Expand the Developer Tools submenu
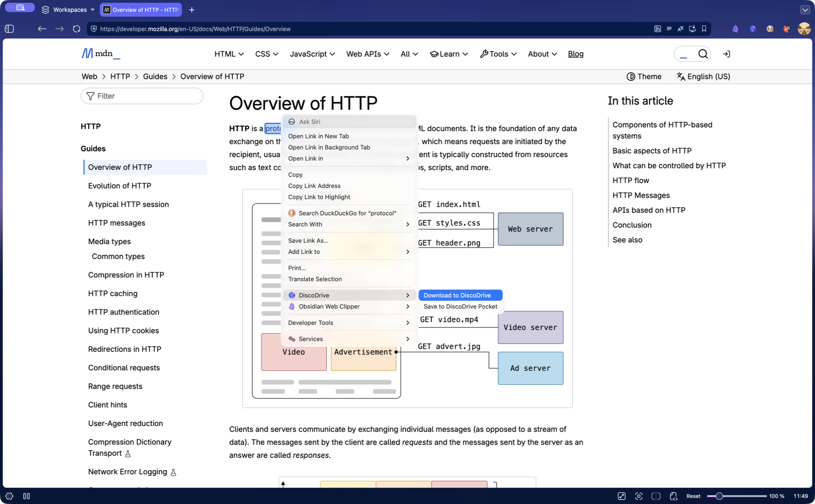 (x=349, y=323)
